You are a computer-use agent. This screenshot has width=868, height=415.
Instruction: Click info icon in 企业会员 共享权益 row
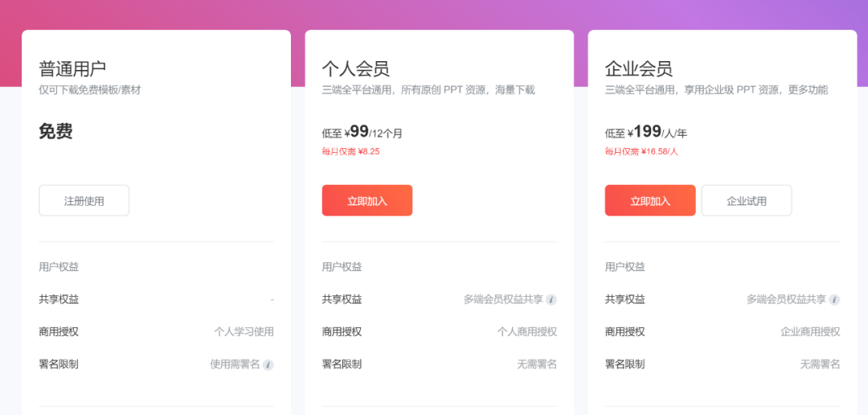pyautogui.click(x=834, y=300)
